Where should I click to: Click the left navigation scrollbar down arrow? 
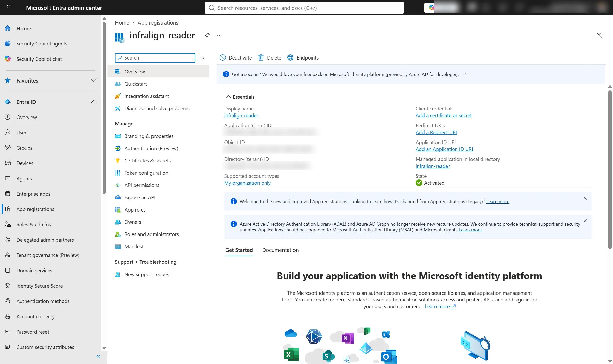click(104, 348)
